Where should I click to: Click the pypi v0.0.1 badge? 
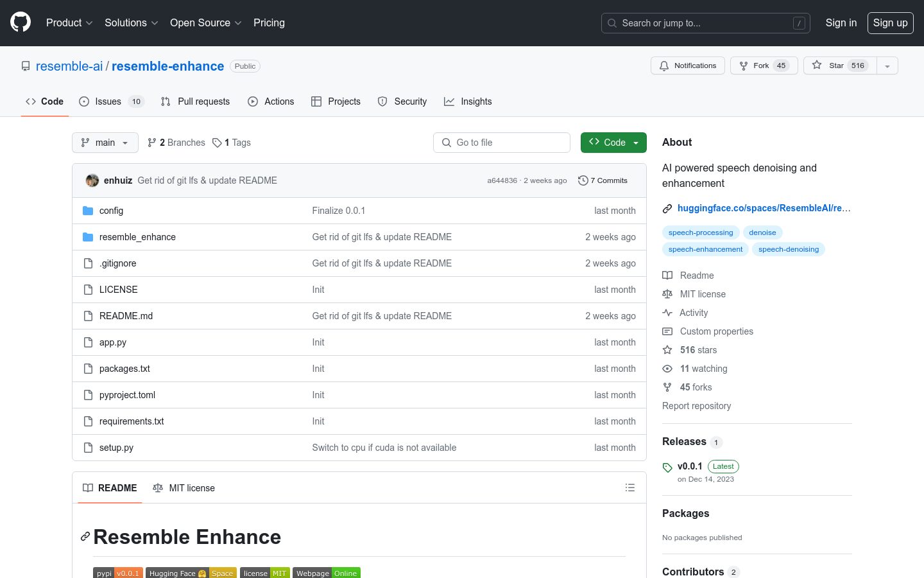click(x=118, y=573)
